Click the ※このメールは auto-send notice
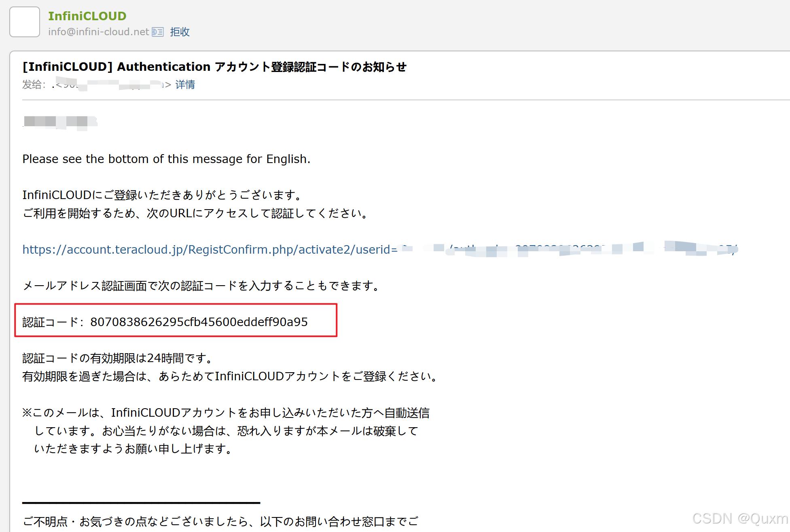The image size is (790, 532). [225, 413]
